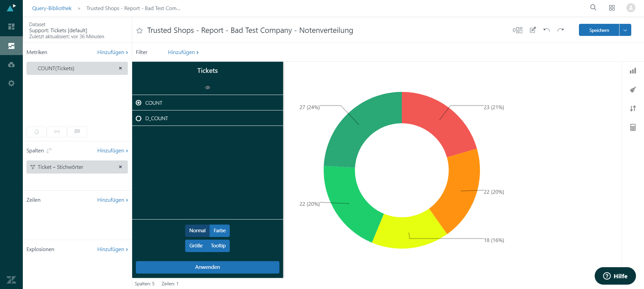Remove Ticket – Stichwörter column
The height and width of the screenshot is (289, 644).
pyautogui.click(x=120, y=167)
